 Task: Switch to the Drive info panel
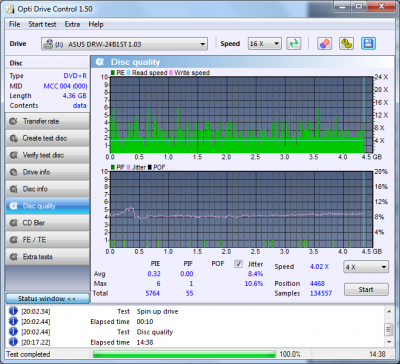pyautogui.click(x=47, y=172)
